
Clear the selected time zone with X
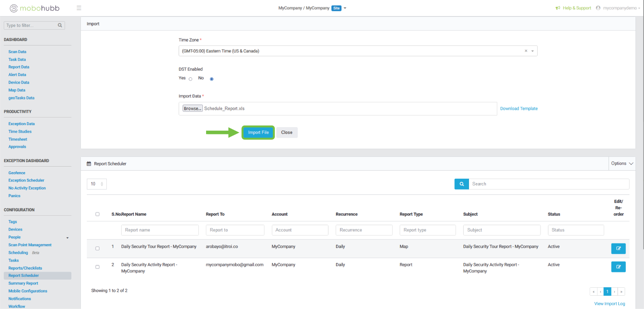(526, 51)
